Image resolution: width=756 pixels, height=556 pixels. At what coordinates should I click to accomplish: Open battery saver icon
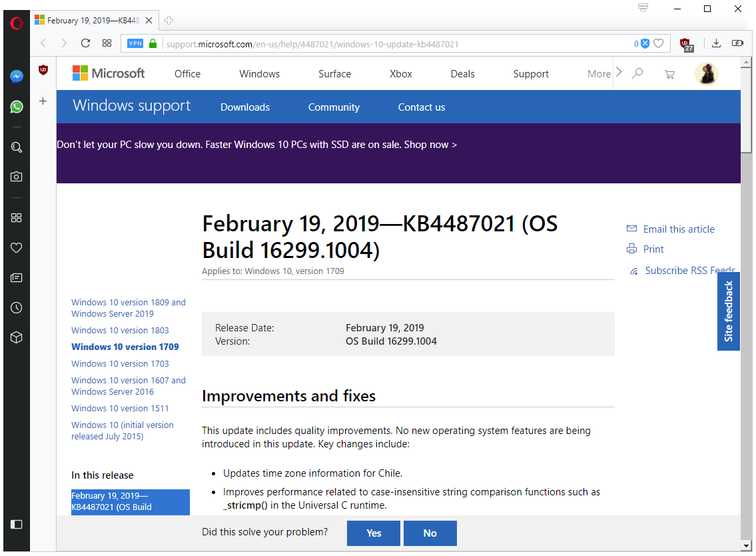click(x=737, y=43)
